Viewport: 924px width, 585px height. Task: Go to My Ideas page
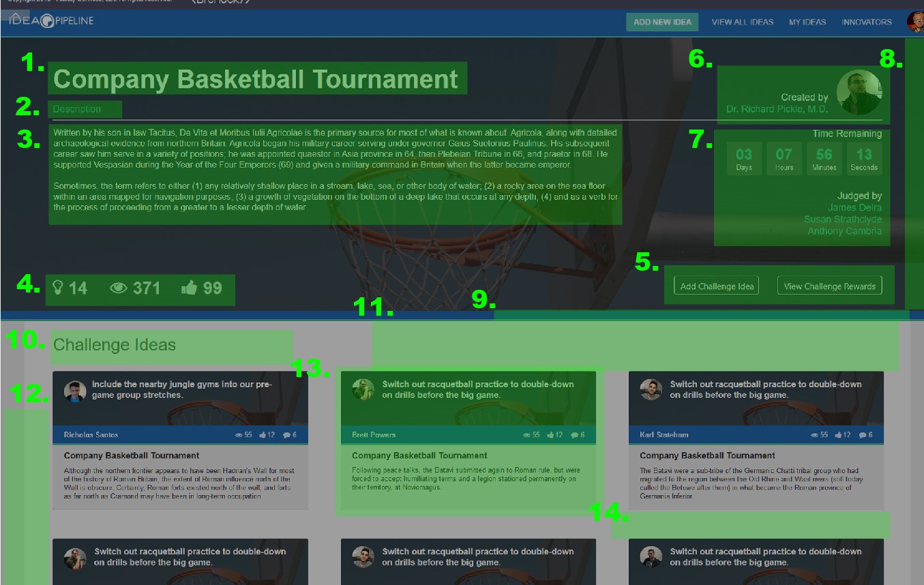pos(807,22)
